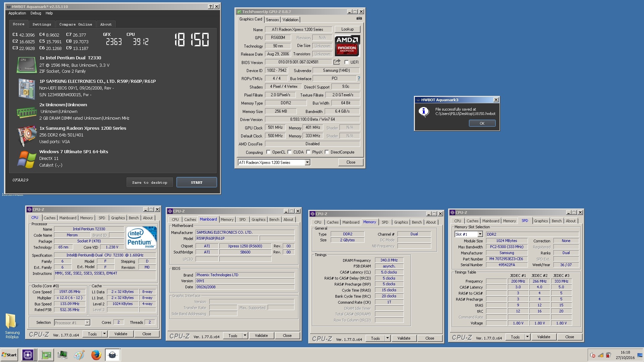Click the Part Number M4 70T2953EZ3-CE6 field
Screen dimensions: 644x362
click(506, 259)
